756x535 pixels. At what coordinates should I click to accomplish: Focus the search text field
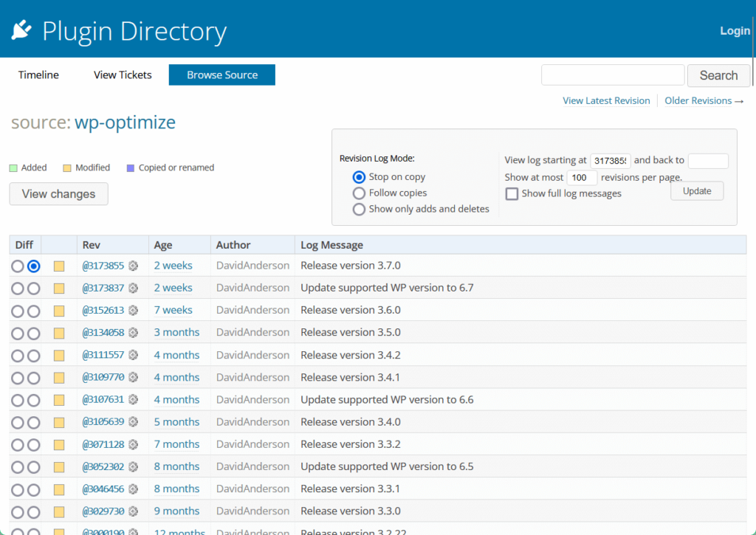(x=613, y=75)
